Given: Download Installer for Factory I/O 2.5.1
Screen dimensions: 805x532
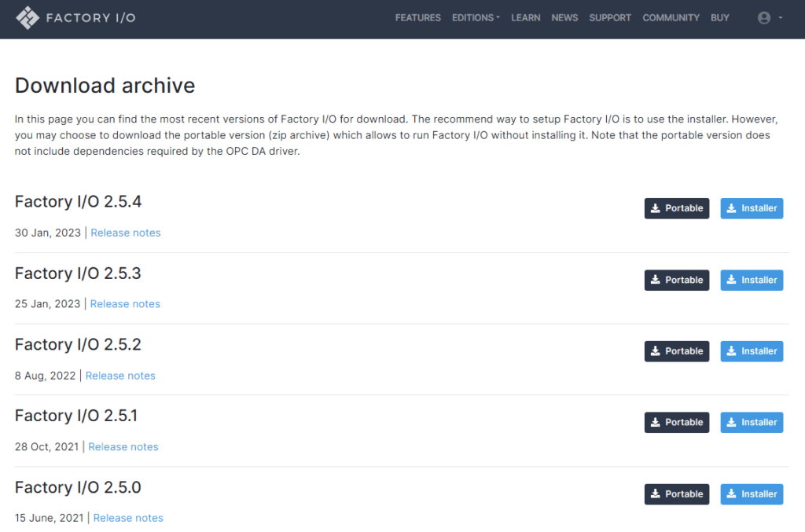Looking at the screenshot, I should [752, 422].
